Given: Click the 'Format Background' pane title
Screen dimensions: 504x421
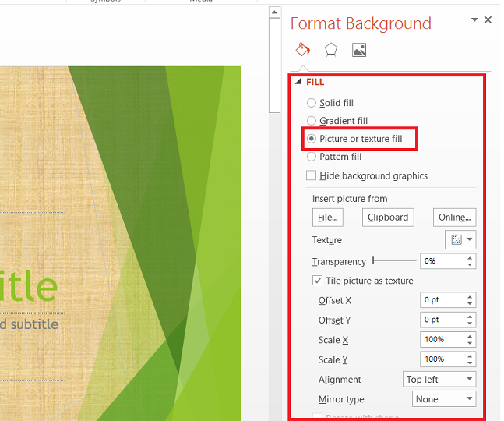Looking at the screenshot, I should click(361, 23).
